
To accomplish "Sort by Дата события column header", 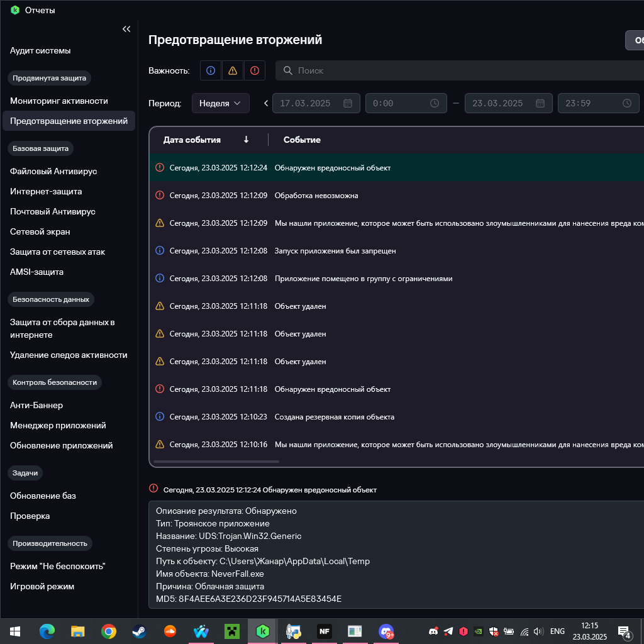I will [x=192, y=140].
